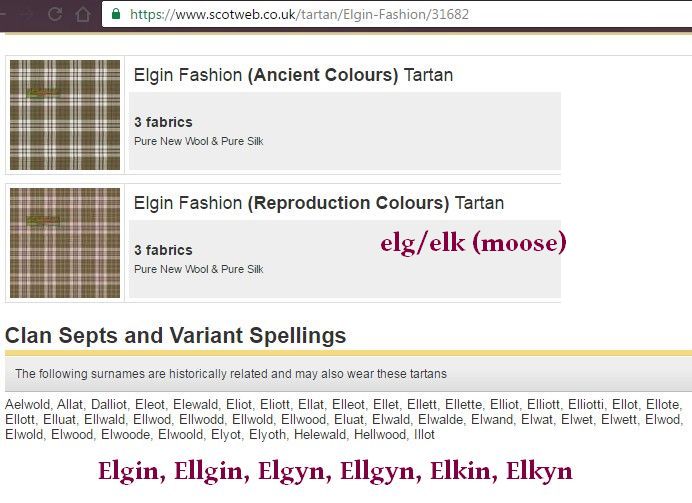Open the Elgin Fashion (Ancient Colours) Tartan title
Screen dimensions: 692x503
(x=293, y=75)
